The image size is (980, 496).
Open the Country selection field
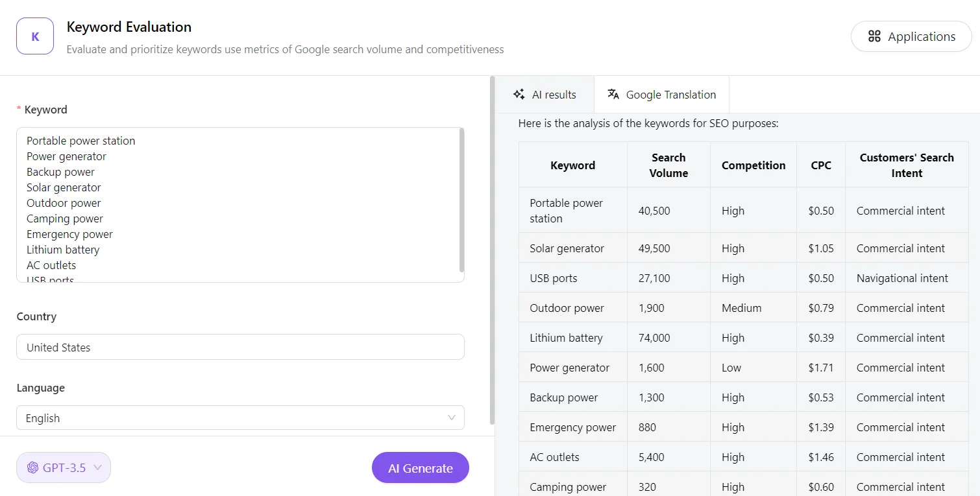[240, 347]
